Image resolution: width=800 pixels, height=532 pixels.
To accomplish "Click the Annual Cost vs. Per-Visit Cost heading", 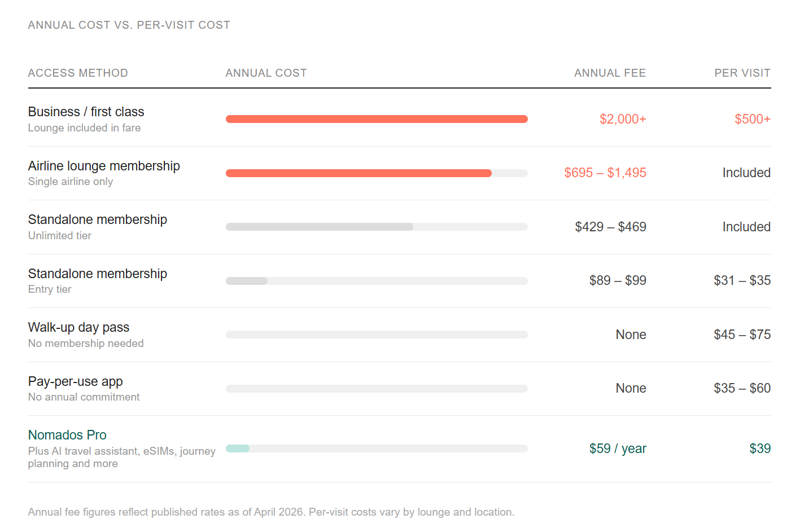I will (129, 25).
